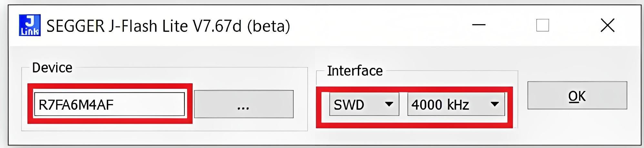Click the V7.67d (beta) version text
This screenshot has width=644, height=148.
(x=241, y=26)
